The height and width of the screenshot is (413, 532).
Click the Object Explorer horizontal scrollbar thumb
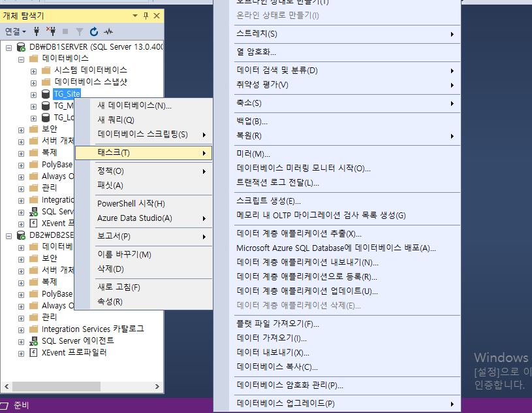point(56,386)
